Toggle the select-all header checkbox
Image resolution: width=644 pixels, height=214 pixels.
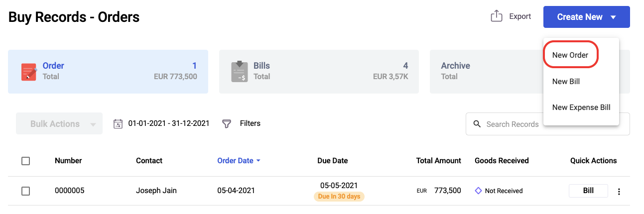[x=26, y=161]
